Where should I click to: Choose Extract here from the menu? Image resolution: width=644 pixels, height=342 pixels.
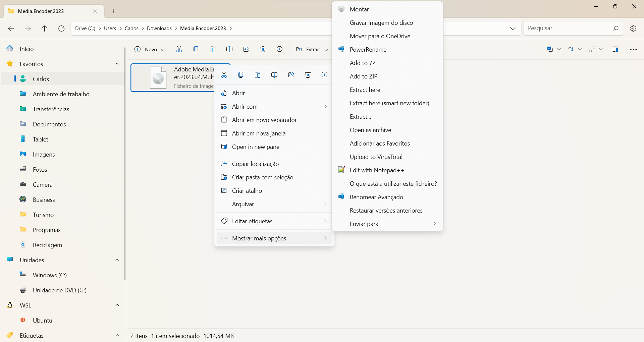click(365, 90)
